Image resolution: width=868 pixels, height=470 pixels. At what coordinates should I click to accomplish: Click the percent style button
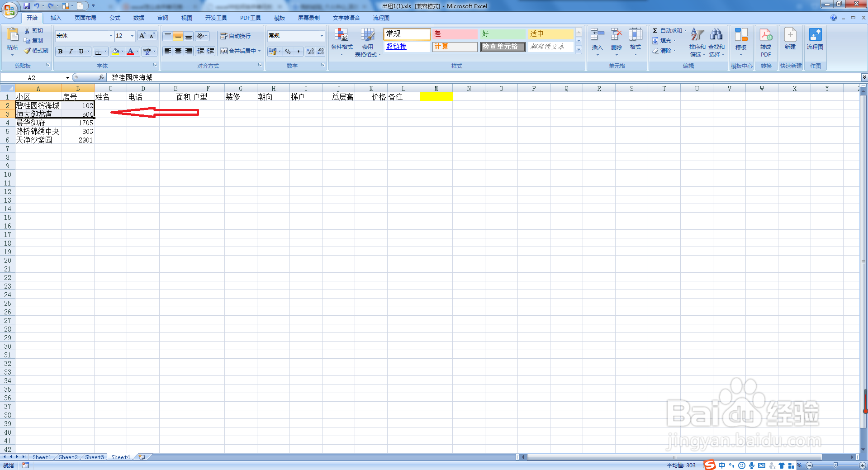(x=288, y=52)
